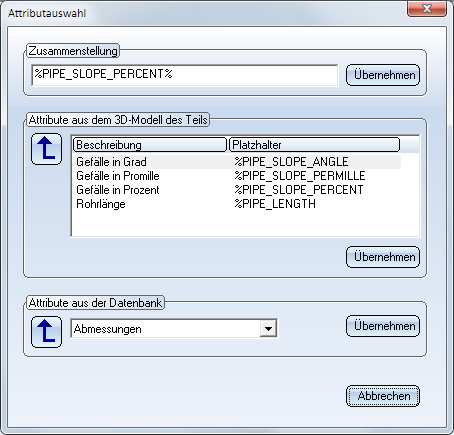Cancel the dialog with Abbrechen
This screenshot has height=435, width=454.
pyautogui.click(x=383, y=396)
